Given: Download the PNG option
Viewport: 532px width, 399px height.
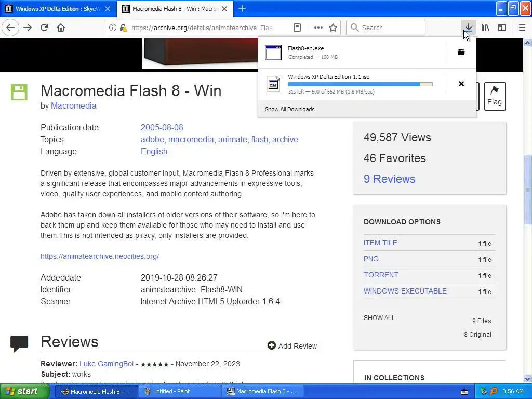Looking at the screenshot, I should pos(371,259).
